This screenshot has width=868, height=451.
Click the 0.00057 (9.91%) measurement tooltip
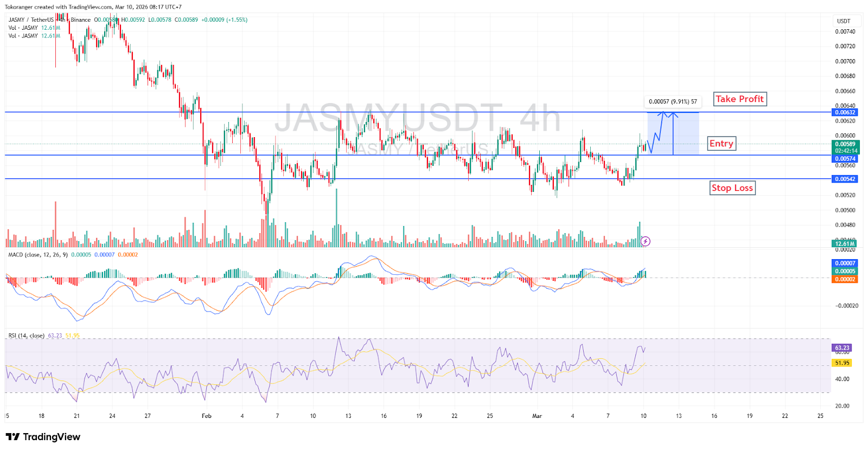tap(673, 101)
